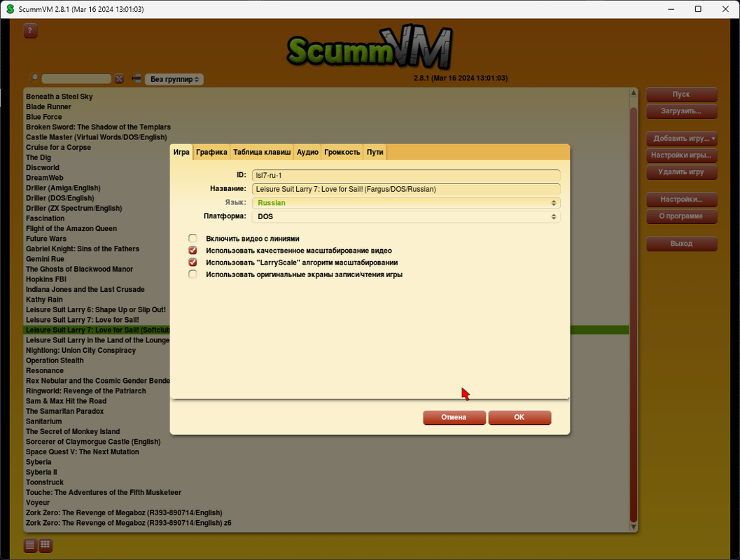This screenshot has width=740, height=560.
Task: Click the grouping icon beside group dropdown
Action: tap(137, 78)
